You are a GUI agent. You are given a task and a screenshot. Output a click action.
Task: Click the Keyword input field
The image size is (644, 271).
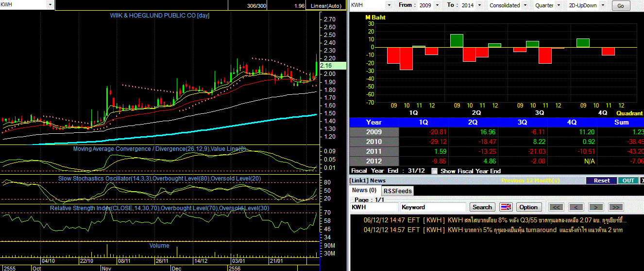click(x=433, y=207)
